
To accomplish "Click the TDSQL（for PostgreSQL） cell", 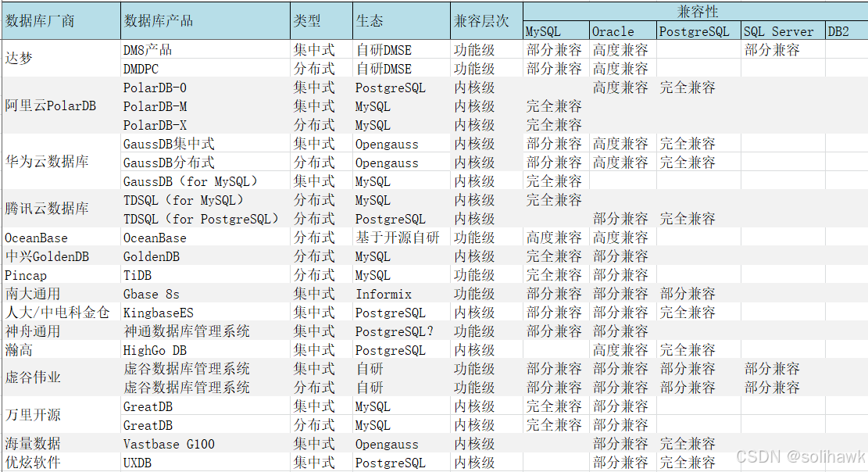I will [205, 219].
